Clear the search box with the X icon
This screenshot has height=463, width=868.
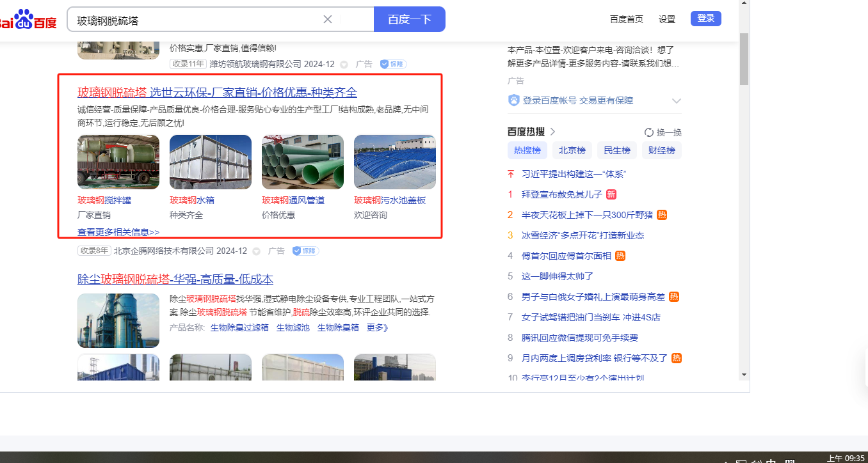[328, 19]
